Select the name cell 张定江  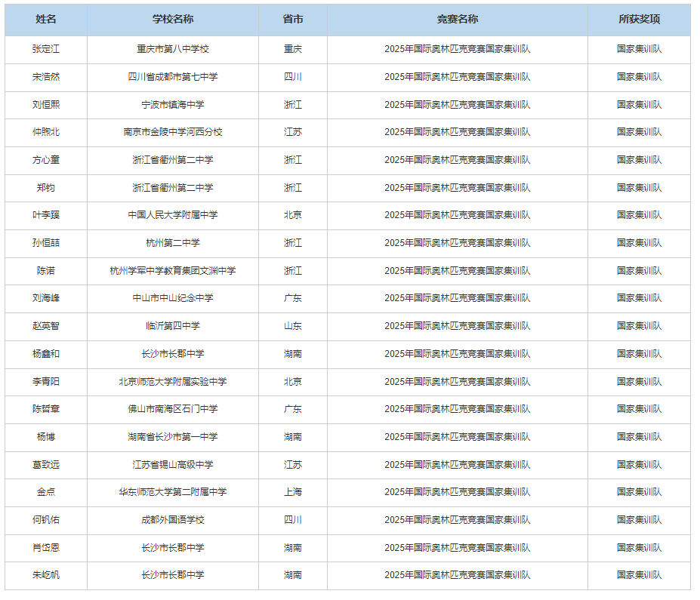pyautogui.click(x=46, y=49)
